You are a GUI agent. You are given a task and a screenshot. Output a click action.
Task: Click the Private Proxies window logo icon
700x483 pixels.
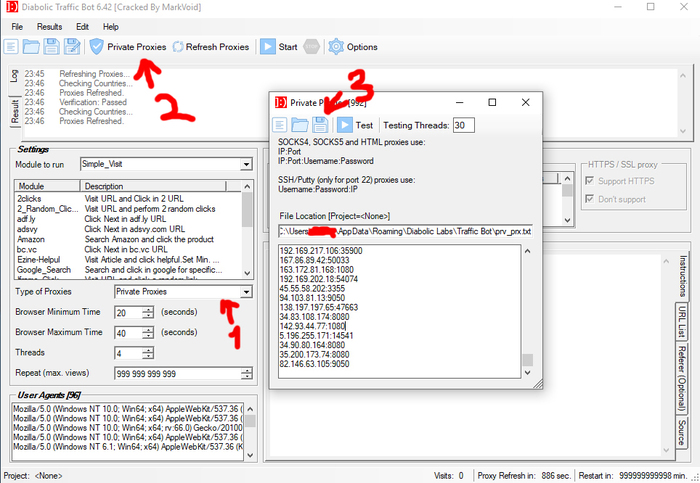(x=280, y=103)
